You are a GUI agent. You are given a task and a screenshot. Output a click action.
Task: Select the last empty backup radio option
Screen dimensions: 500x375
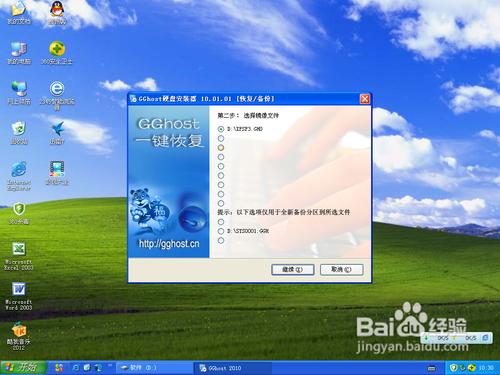click(221, 240)
